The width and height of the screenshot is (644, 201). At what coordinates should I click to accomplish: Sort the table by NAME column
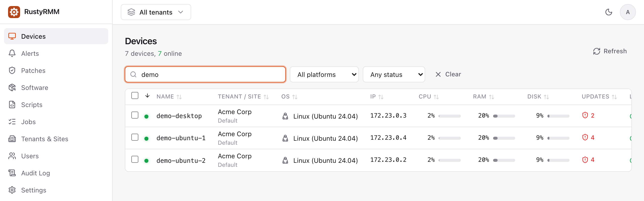[169, 97]
